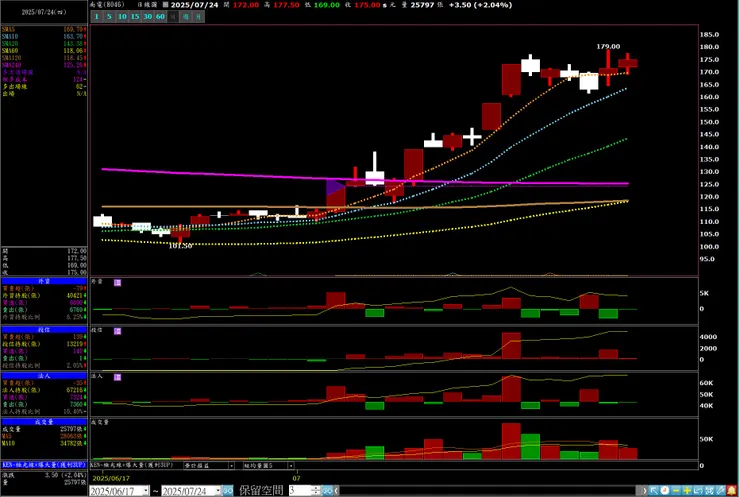Open the 短均量圖5 dropdown
Image resolution: width=740 pixels, height=497 pixels.
pos(290,466)
